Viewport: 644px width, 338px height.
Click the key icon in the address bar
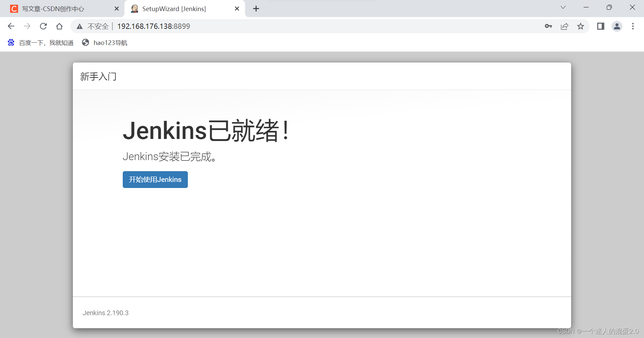click(x=548, y=26)
